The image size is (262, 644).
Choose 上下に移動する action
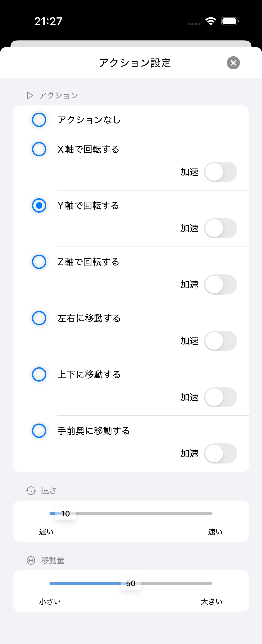[39, 374]
